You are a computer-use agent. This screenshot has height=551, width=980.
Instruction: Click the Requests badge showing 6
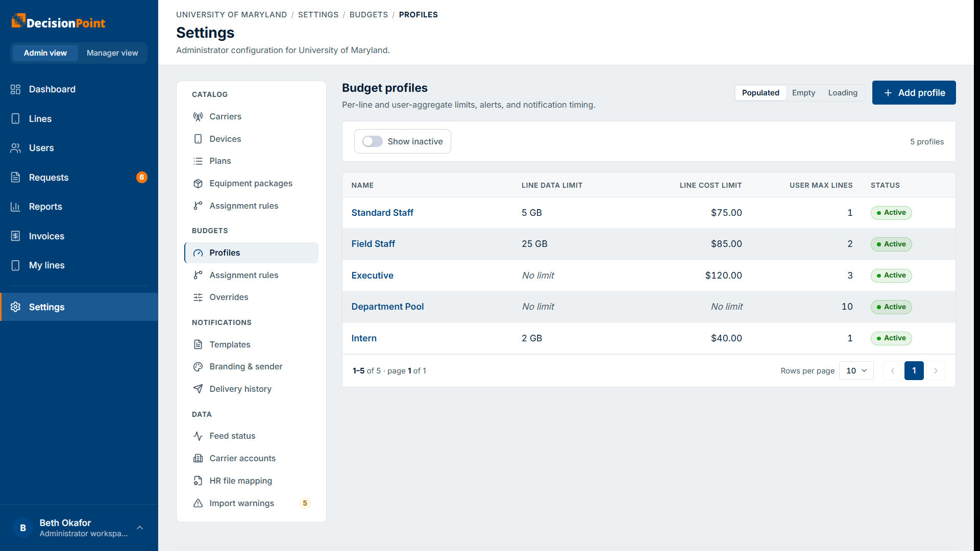142,178
